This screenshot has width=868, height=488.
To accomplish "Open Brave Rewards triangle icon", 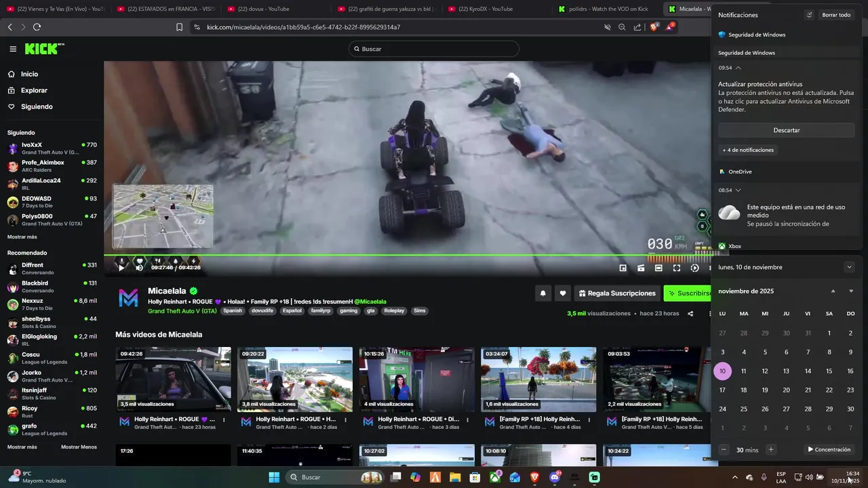I will pos(670,26).
